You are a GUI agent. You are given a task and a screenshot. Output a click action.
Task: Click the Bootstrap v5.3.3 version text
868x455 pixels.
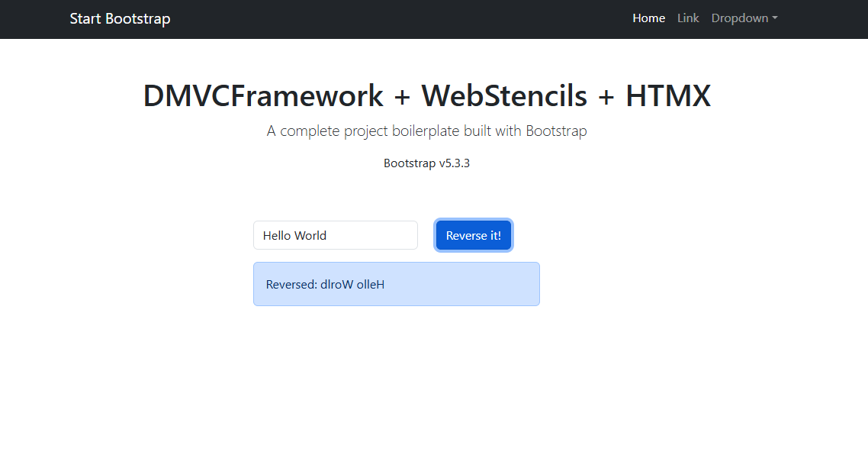coord(426,163)
